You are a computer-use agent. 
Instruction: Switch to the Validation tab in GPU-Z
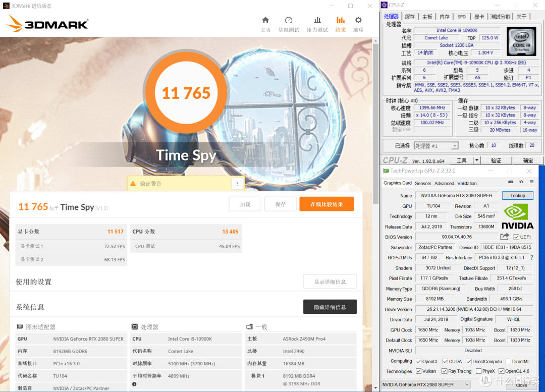[467, 184]
